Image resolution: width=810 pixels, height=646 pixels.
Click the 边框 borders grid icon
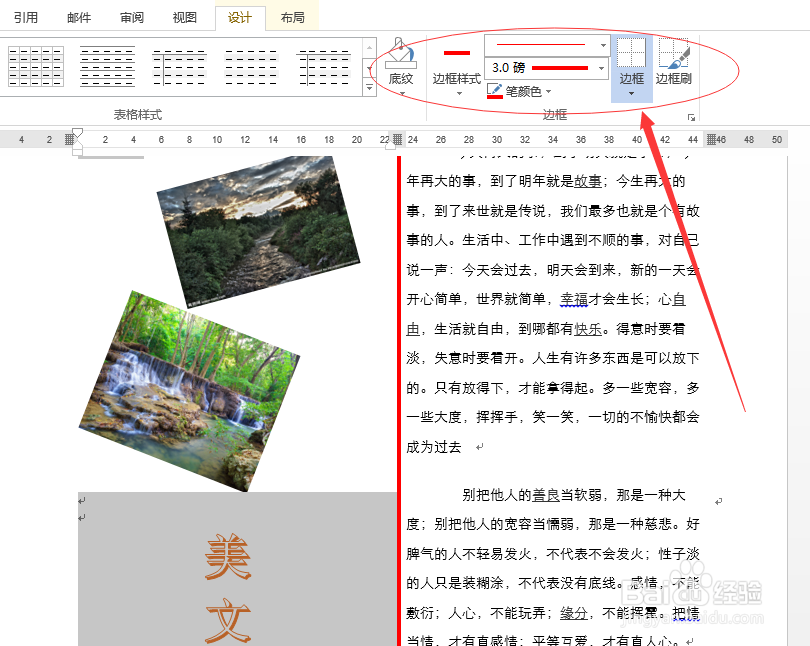pos(631,53)
